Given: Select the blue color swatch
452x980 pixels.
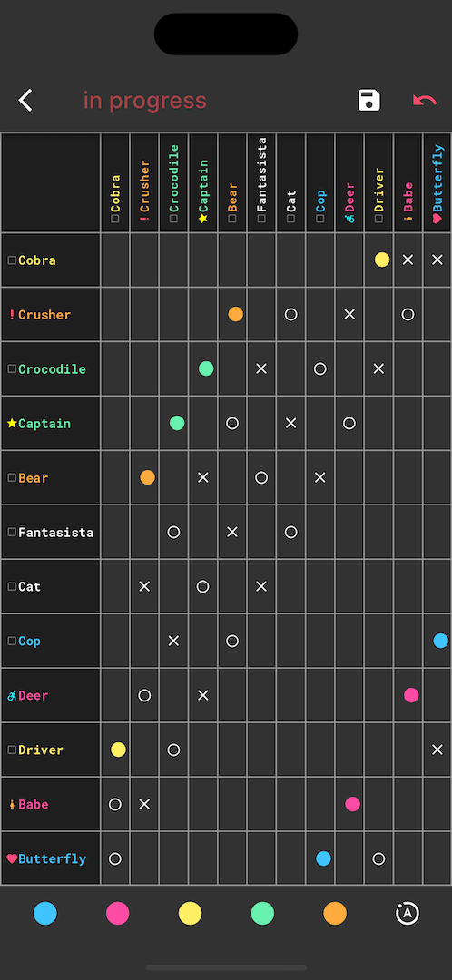Looking at the screenshot, I should 45,913.
